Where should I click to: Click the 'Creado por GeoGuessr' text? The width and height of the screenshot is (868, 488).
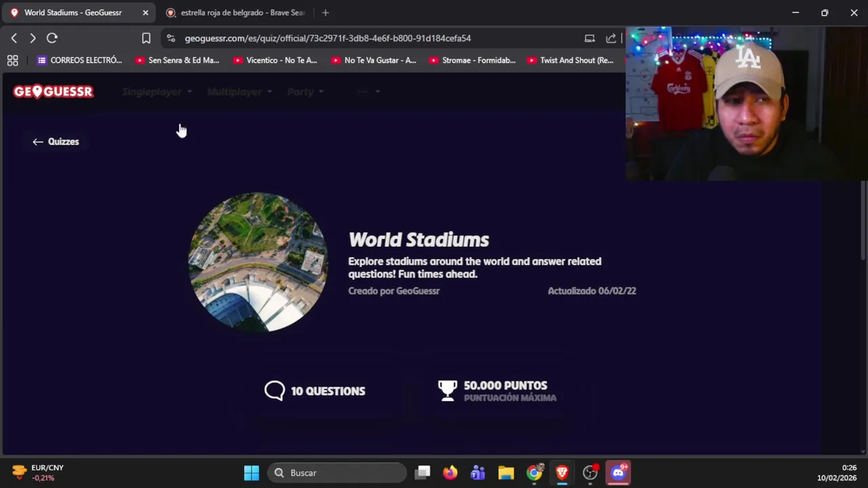pyautogui.click(x=394, y=291)
